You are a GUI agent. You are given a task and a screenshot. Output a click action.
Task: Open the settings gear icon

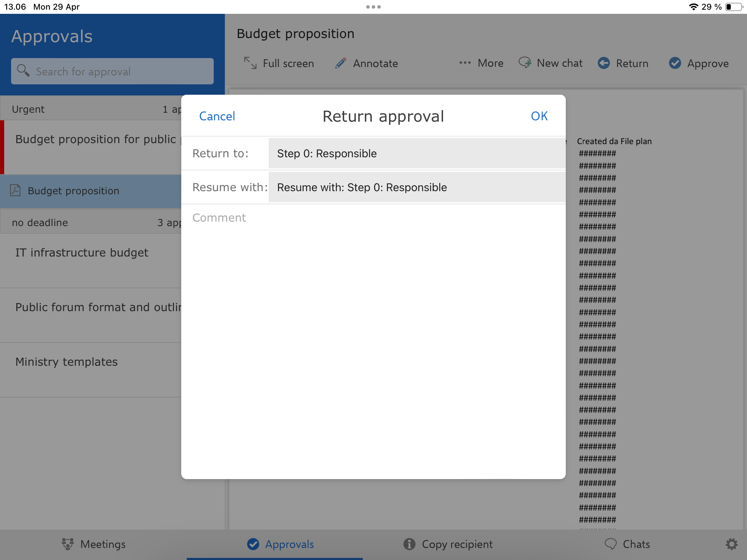[731, 544]
